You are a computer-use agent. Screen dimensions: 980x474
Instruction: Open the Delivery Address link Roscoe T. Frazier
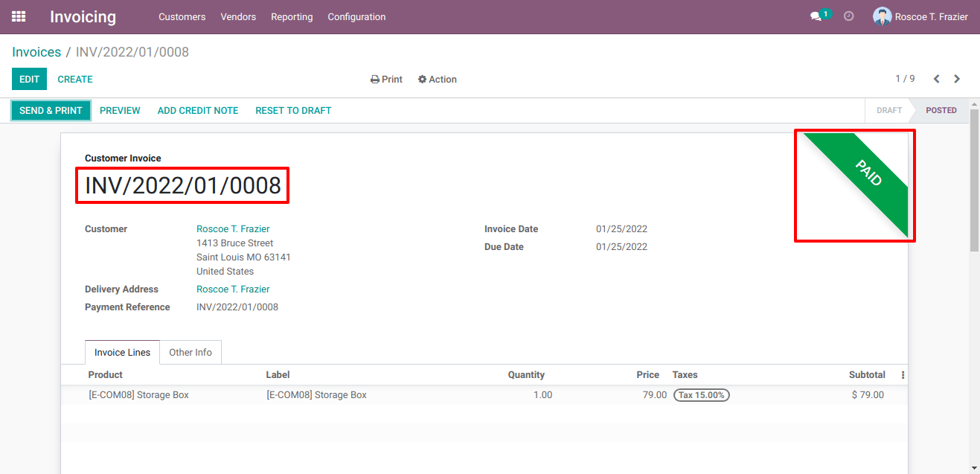233,289
